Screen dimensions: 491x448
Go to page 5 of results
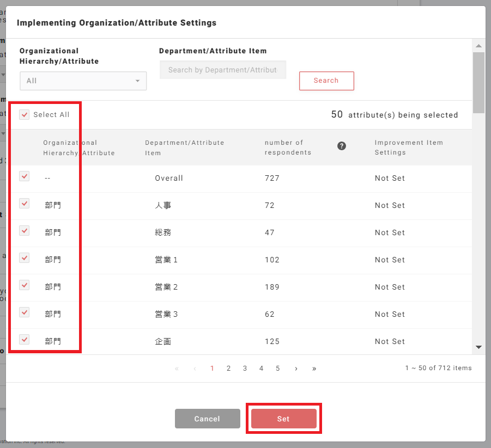[x=277, y=369]
